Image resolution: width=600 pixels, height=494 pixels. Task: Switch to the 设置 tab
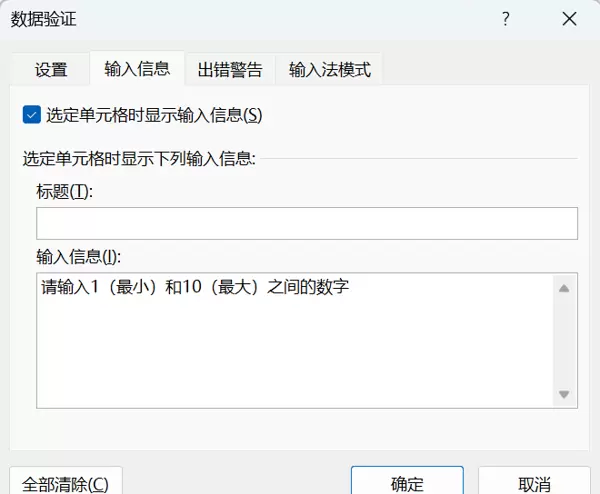click(51, 70)
